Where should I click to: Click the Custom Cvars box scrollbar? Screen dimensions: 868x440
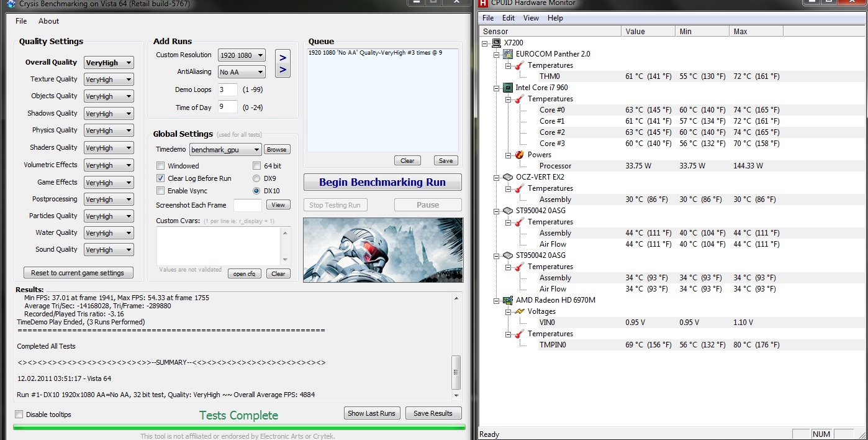(x=286, y=245)
